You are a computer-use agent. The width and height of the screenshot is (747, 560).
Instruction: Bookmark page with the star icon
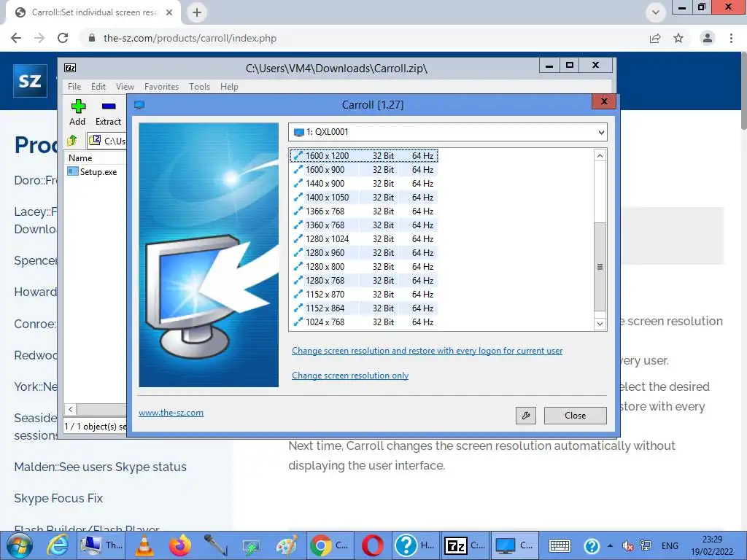click(x=678, y=38)
